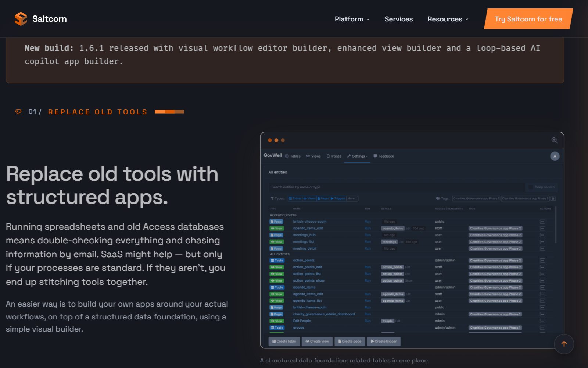Click the Create page button in the screenshot
The image size is (588, 368).
(350, 342)
